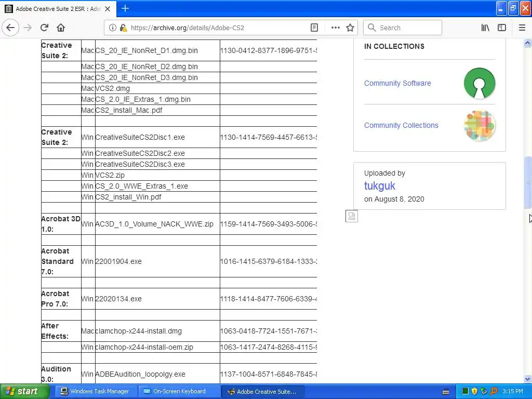Click CreativeSuiteCS2Disc1.exe file name

pyautogui.click(x=140, y=137)
